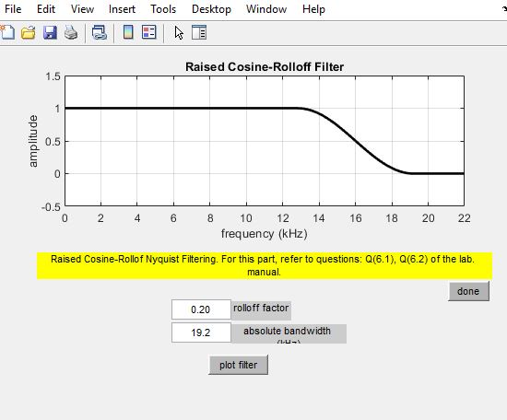The width and height of the screenshot is (507, 420).
Task: Save the figure with floppy icon
Action: (x=50, y=32)
